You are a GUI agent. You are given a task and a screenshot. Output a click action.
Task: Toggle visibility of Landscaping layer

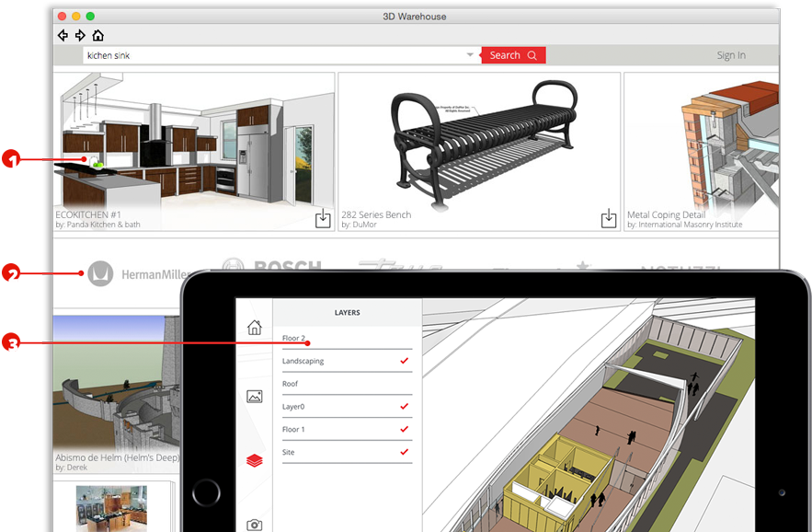[404, 361]
